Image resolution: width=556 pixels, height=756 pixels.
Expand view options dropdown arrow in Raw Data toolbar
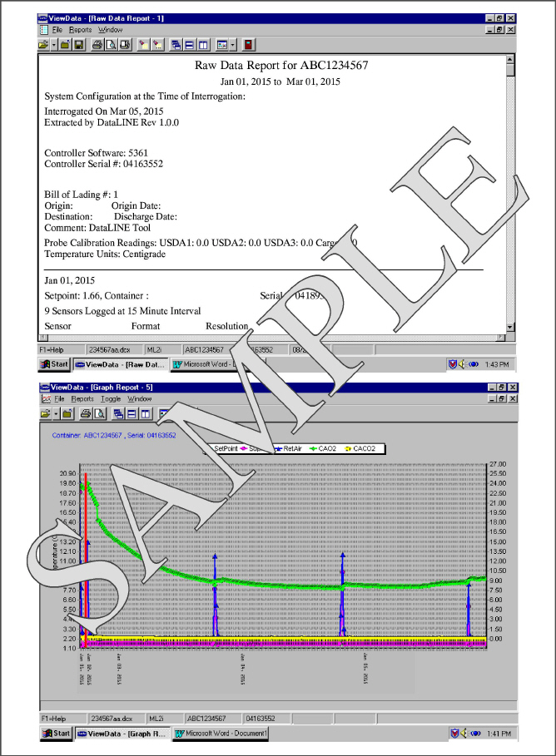(232, 45)
